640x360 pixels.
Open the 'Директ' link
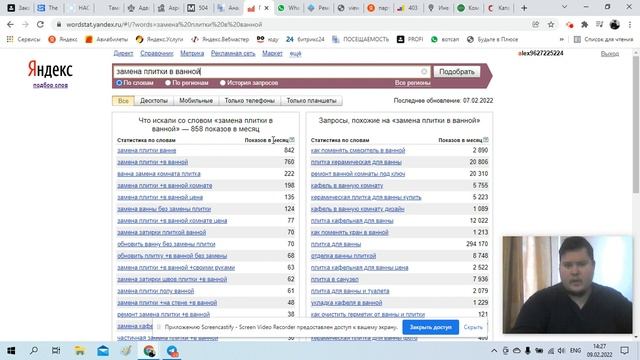click(123, 53)
